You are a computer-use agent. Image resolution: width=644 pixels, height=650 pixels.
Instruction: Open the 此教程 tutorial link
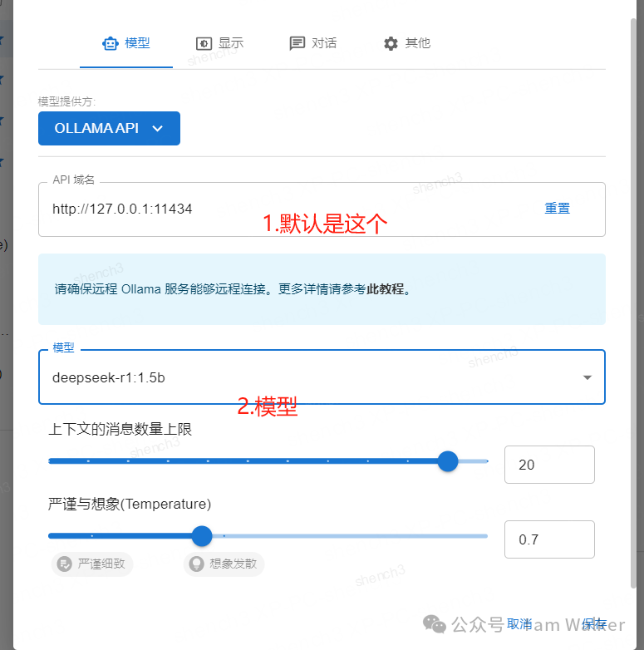(385, 289)
